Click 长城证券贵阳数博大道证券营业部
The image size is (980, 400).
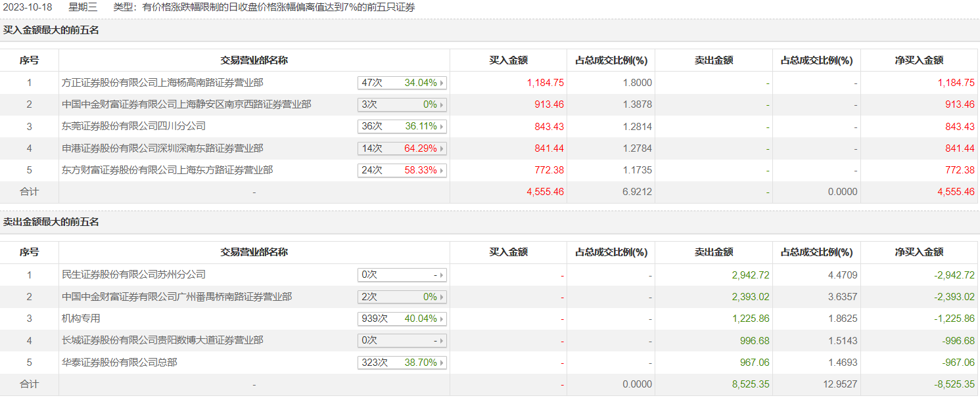pyautogui.click(x=162, y=340)
